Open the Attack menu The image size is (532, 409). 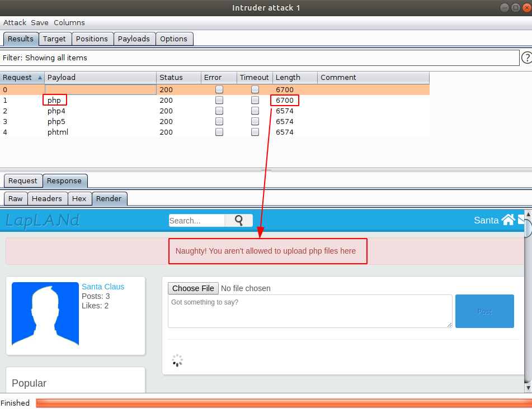tap(15, 22)
